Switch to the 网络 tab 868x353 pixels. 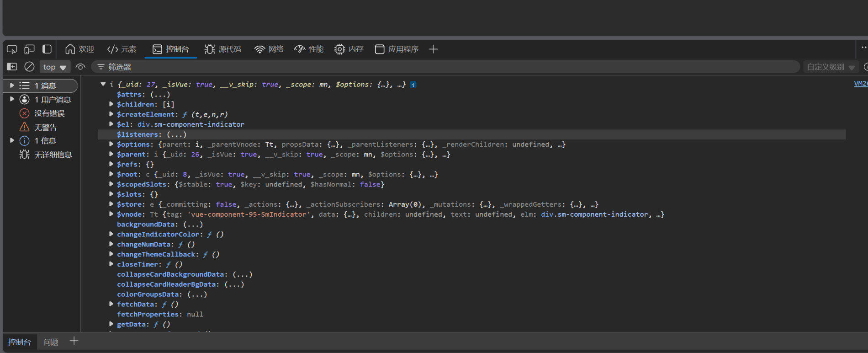[x=269, y=49]
